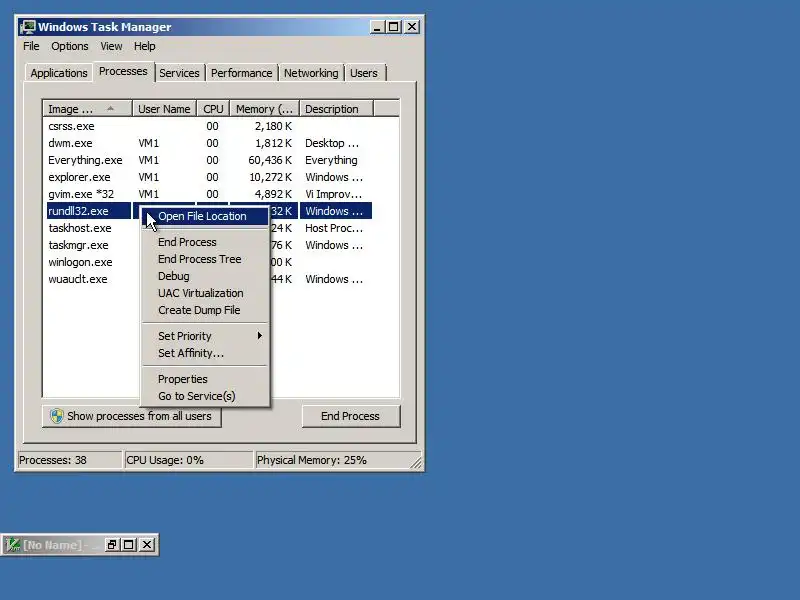This screenshot has width=800, height=600.
Task: Choose Go to Service(s) menu entry
Action: tap(205, 396)
